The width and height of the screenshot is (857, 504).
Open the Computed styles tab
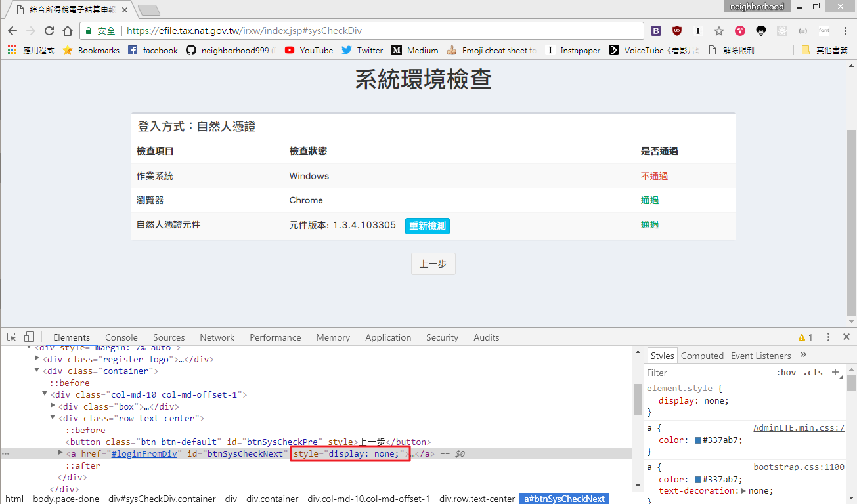point(702,356)
